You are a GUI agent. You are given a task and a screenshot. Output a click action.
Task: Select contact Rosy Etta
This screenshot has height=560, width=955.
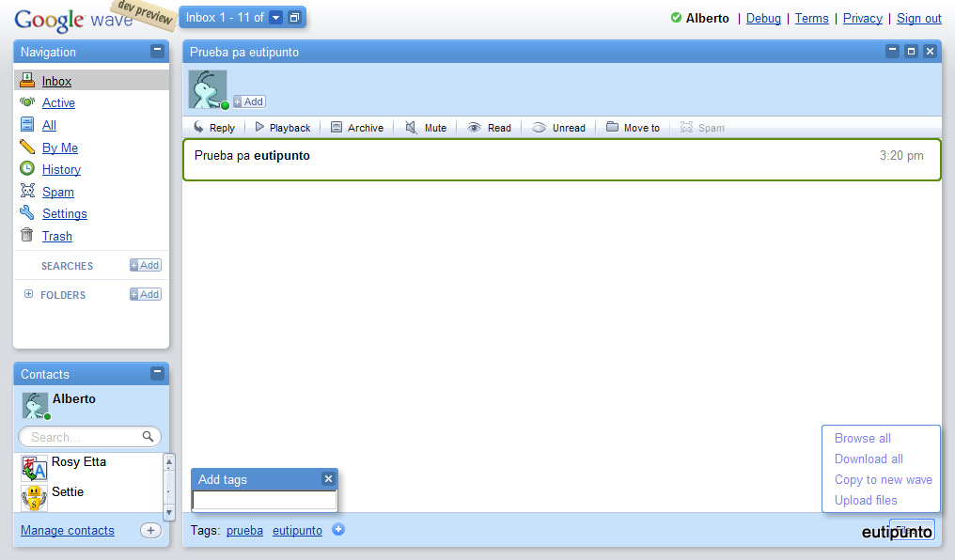tap(79, 462)
